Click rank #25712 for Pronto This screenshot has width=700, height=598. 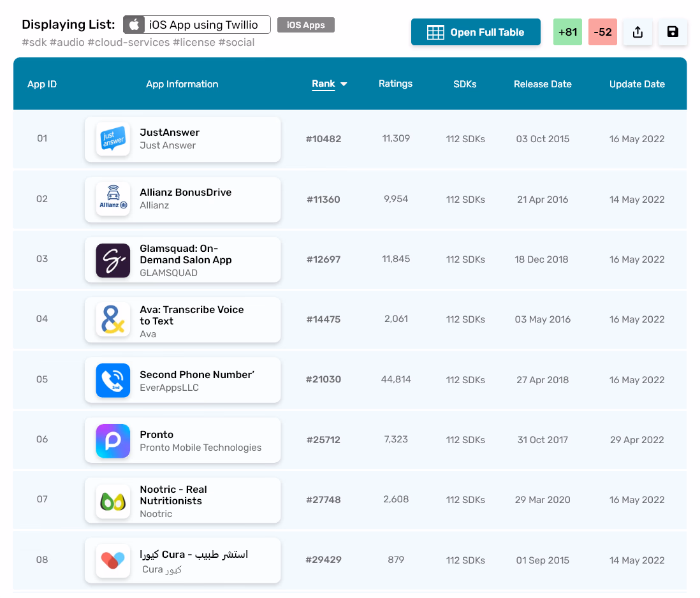click(x=323, y=440)
